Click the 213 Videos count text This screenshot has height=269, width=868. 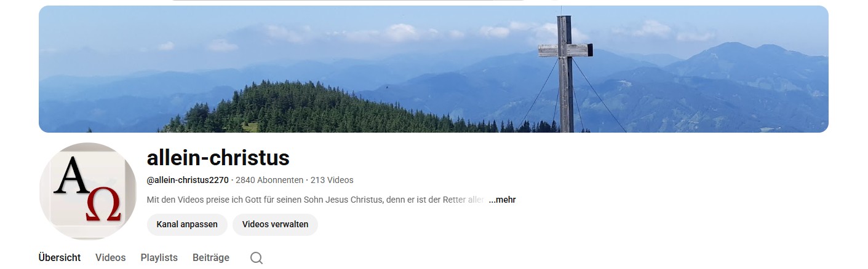[x=332, y=180]
